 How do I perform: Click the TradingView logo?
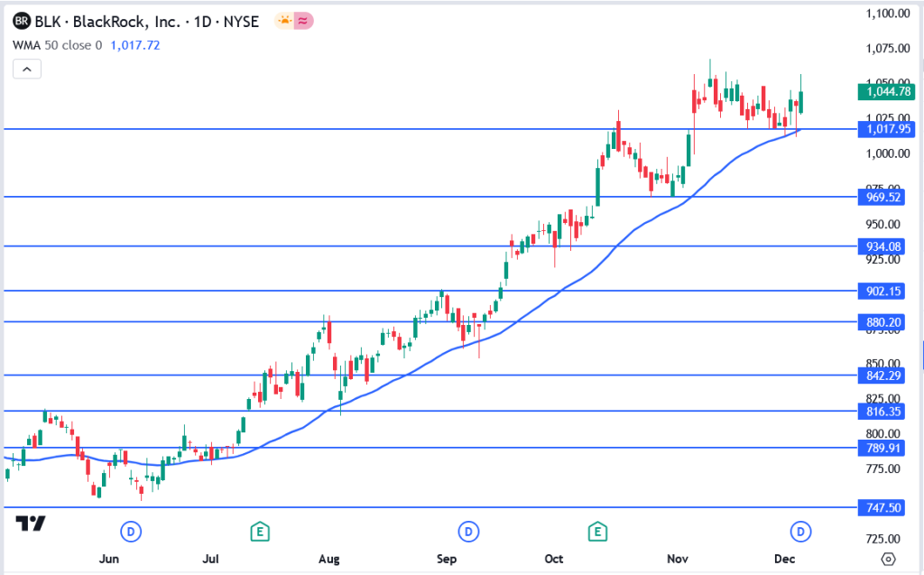tap(31, 524)
